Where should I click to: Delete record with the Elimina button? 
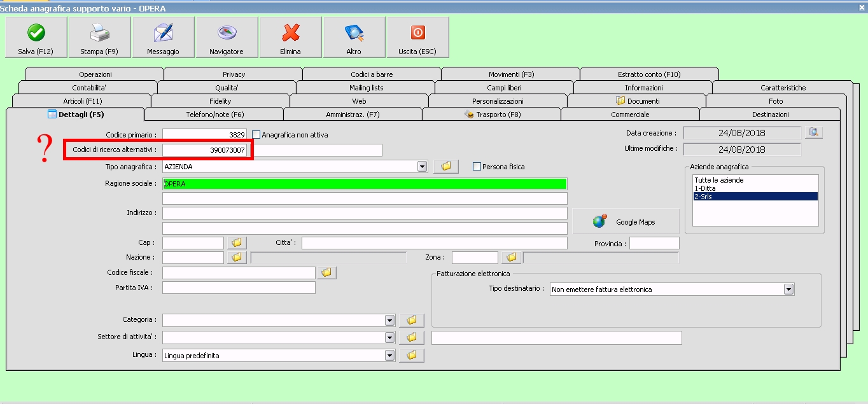click(290, 38)
